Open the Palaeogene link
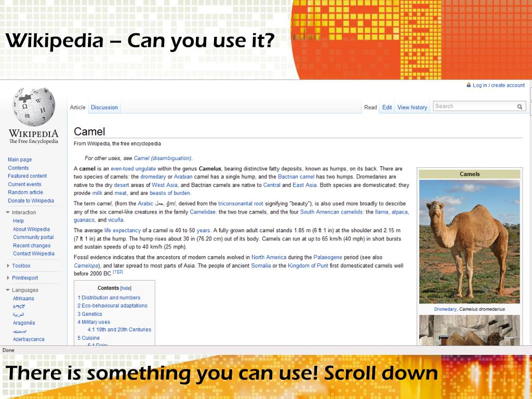 tap(328, 257)
